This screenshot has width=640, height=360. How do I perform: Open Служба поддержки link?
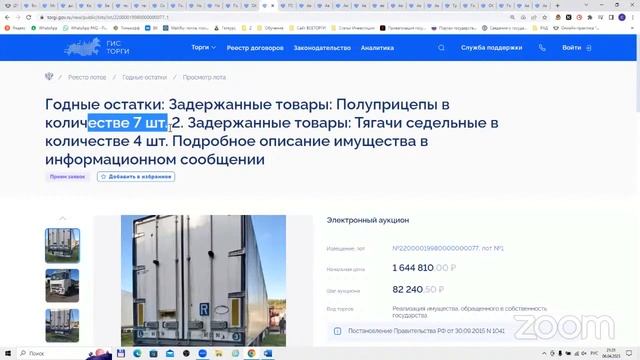(x=491, y=48)
